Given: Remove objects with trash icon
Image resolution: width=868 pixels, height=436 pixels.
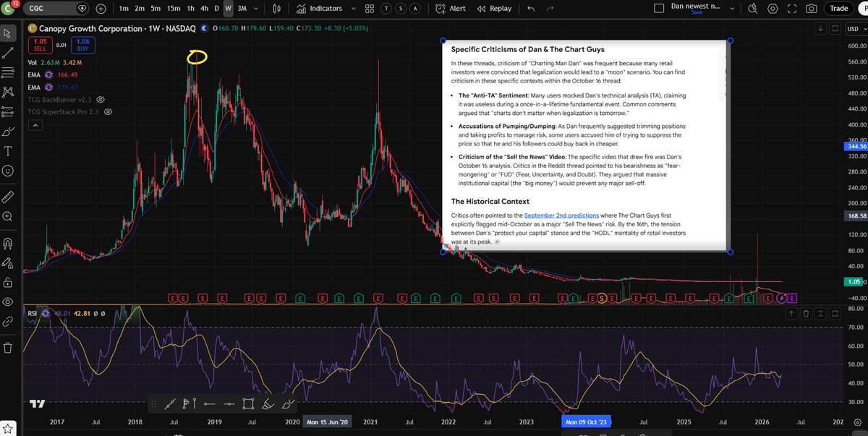Looking at the screenshot, I should click(8, 347).
